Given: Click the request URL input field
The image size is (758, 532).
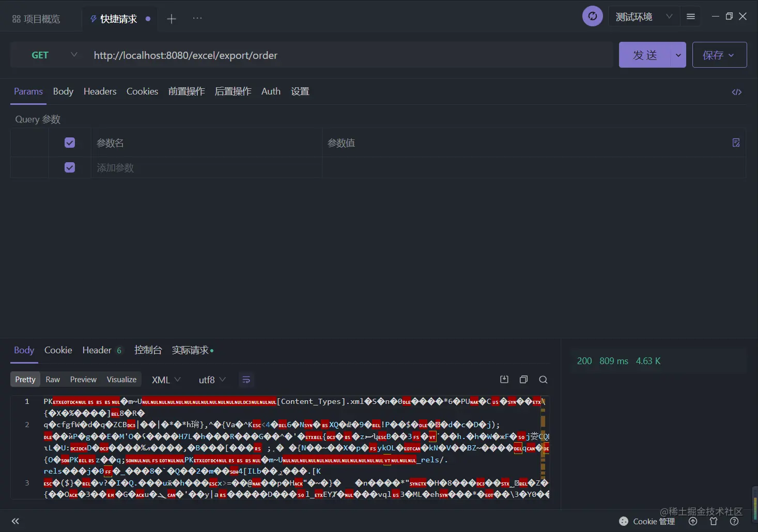Looking at the screenshot, I should (310, 55).
